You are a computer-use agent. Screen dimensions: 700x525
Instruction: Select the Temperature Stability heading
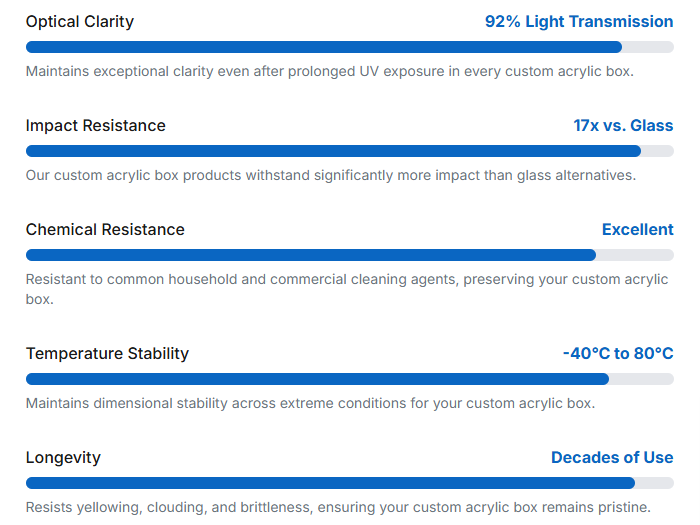[x=107, y=353]
